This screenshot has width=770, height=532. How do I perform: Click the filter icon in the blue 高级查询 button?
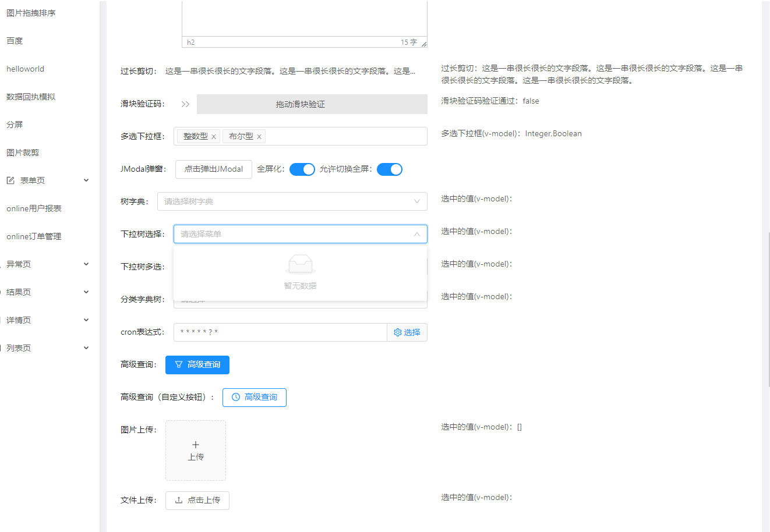point(179,365)
